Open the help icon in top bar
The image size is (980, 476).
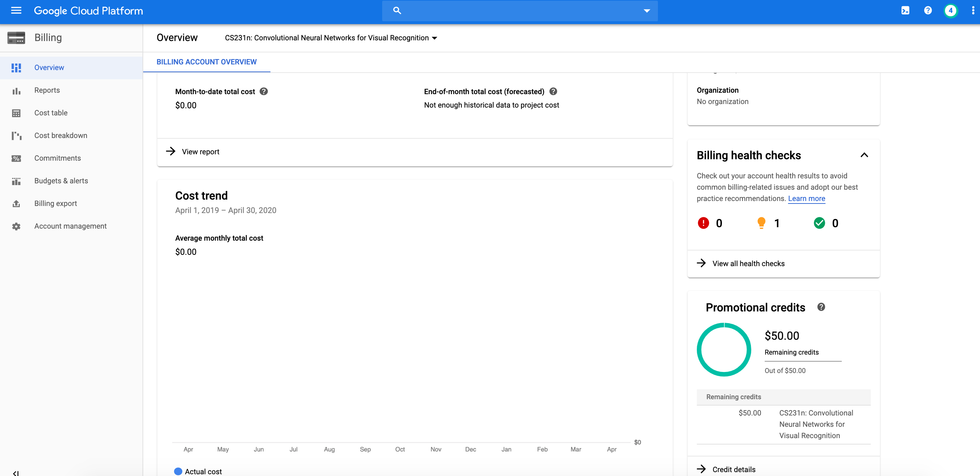click(928, 11)
